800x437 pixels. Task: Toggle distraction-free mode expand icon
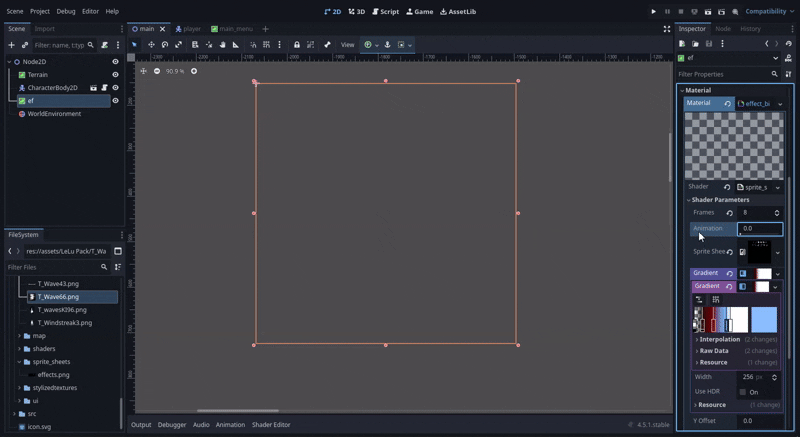tap(667, 29)
